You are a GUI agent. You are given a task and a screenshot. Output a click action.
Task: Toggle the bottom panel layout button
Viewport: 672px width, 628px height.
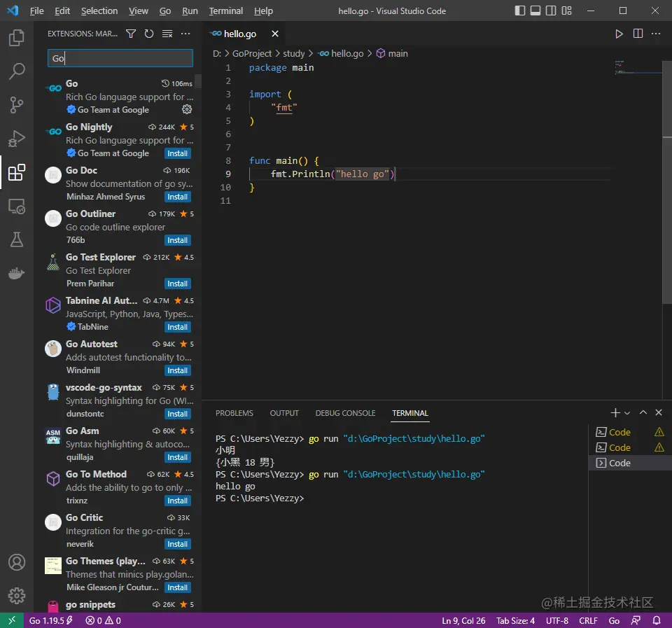pos(535,11)
